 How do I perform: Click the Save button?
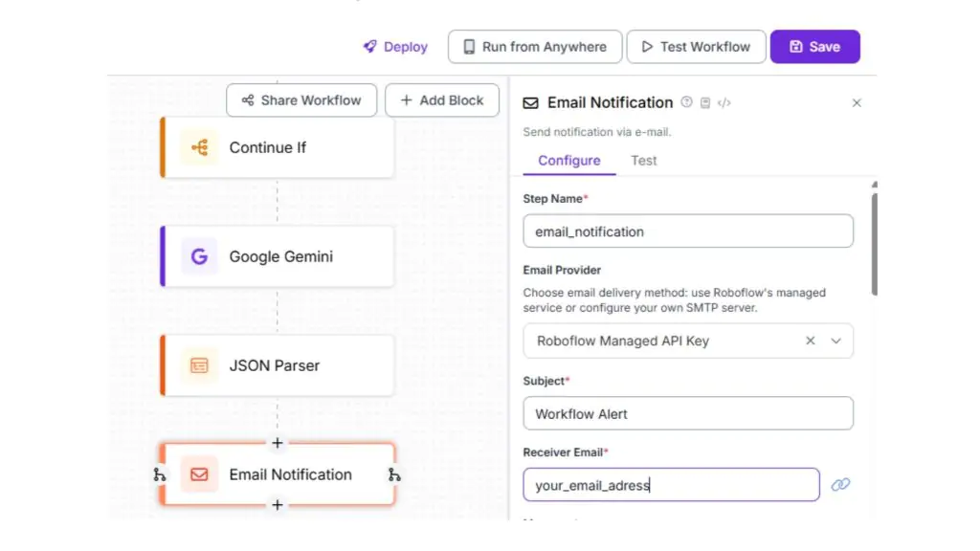814,46
